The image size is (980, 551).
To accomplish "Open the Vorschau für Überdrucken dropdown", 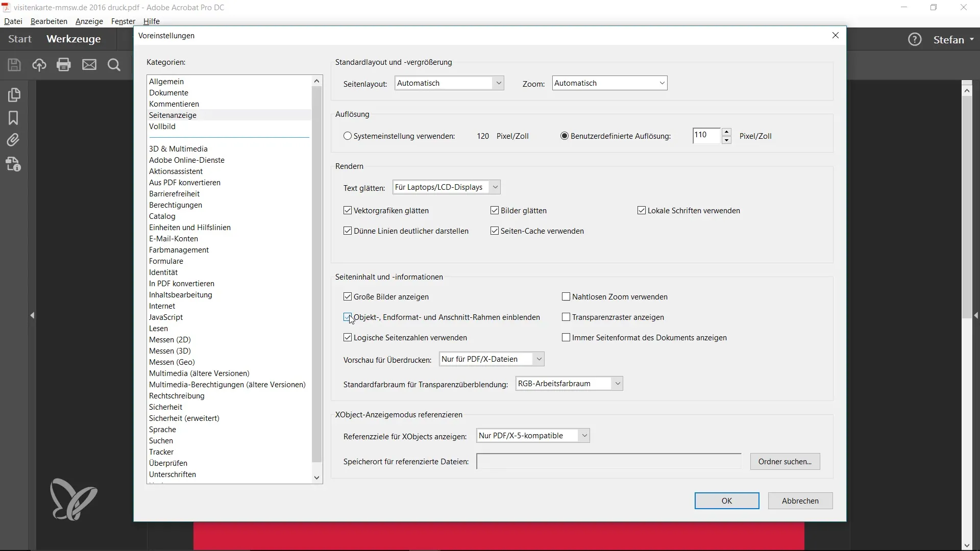I will click(x=492, y=359).
